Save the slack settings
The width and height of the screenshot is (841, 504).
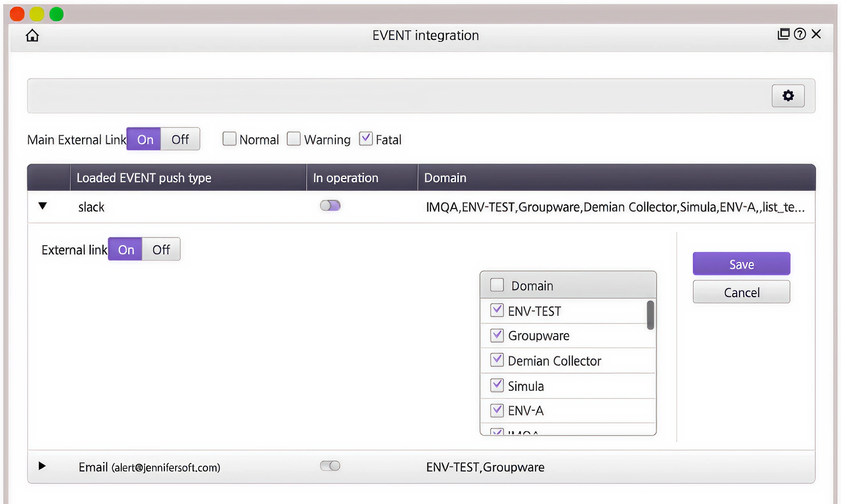pyautogui.click(x=741, y=264)
